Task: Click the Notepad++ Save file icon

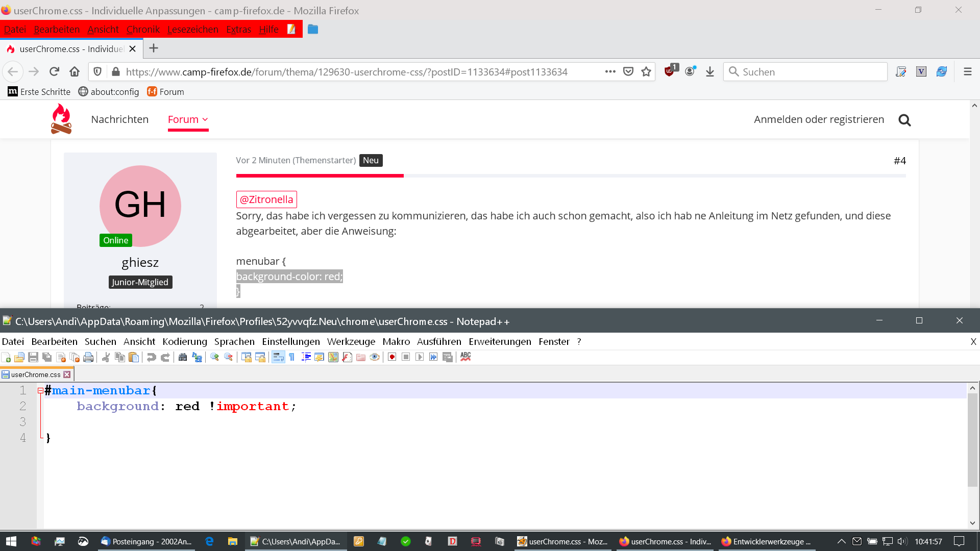Action: [x=33, y=357]
